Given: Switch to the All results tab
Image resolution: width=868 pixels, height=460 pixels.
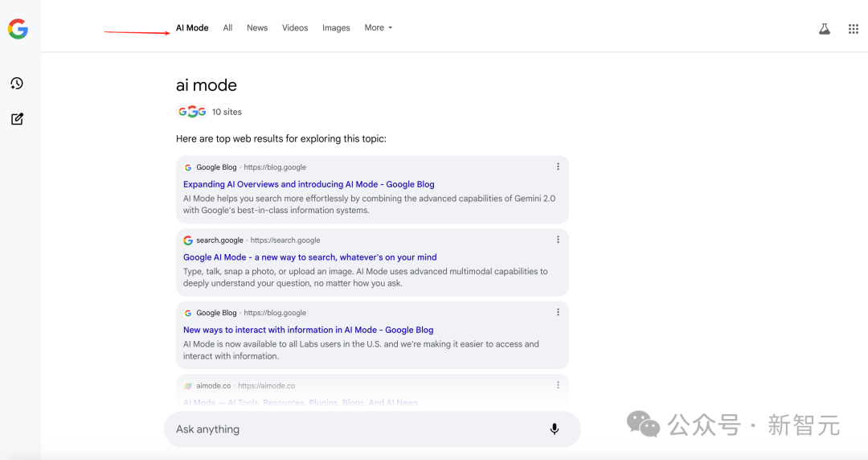Looking at the screenshot, I should tap(227, 28).
